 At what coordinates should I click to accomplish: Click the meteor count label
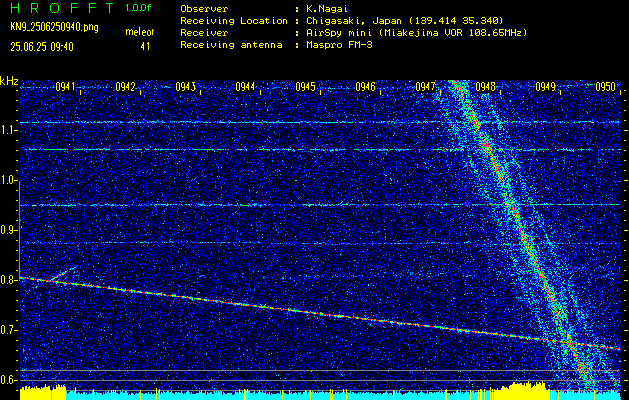point(140,32)
